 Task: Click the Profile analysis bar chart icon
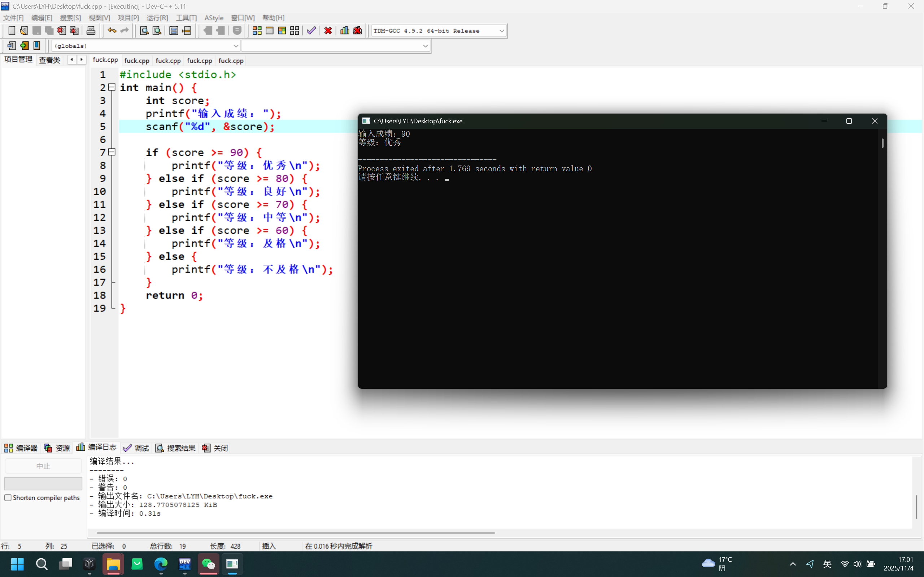pyautogui.click(x=344, y=31)
